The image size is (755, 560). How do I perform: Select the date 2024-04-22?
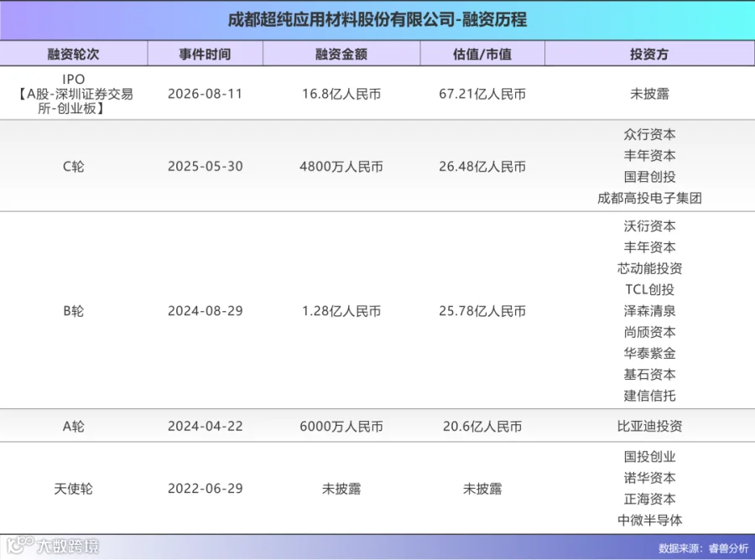click(x=206, y=426)
